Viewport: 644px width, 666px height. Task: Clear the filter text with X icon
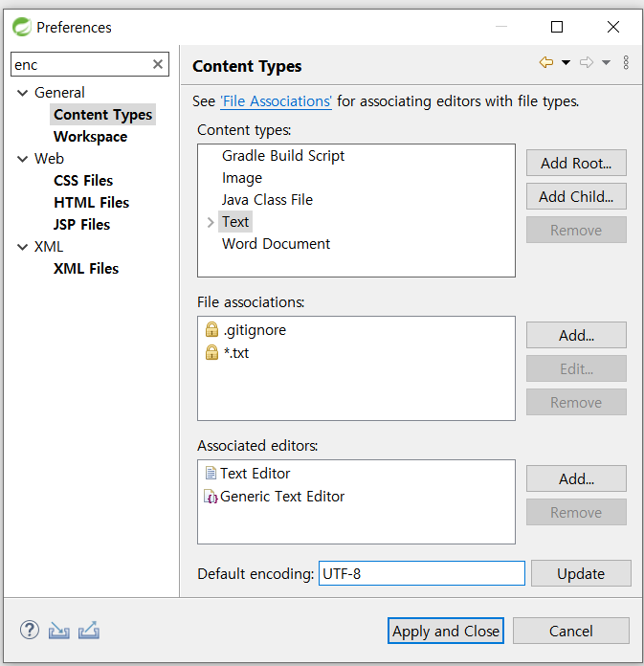(158, 64)
